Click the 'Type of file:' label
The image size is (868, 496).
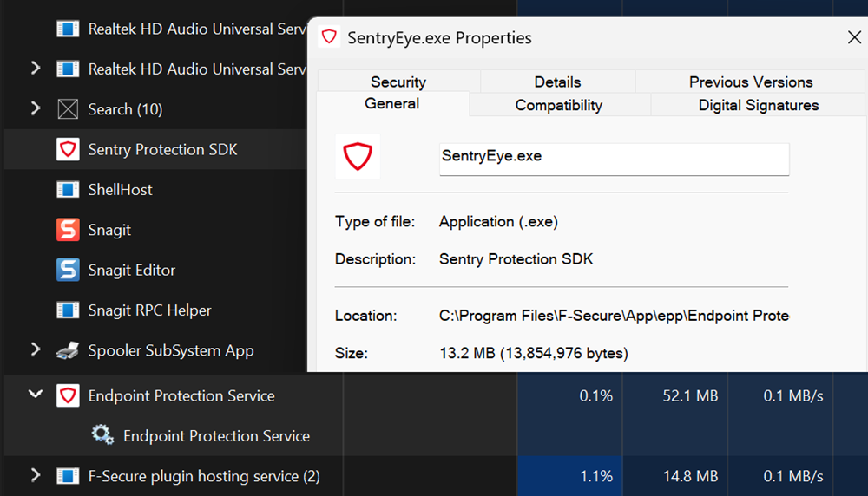pos(375,222)
